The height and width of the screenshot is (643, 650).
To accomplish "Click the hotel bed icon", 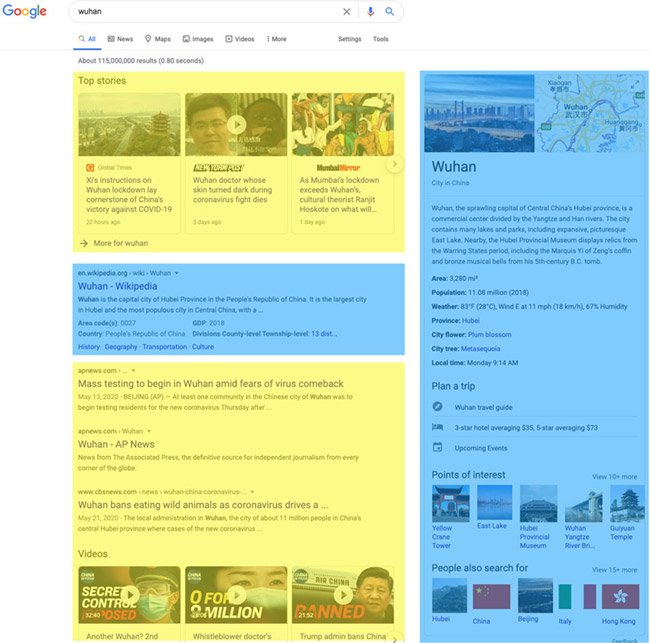I will (437, 427).
